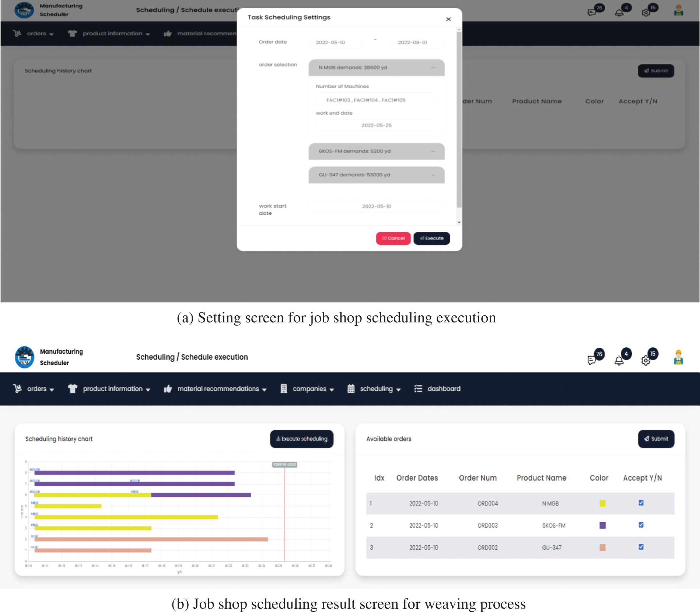Click the Execute scheduling button
Image resolution: width=700 pixels, height=612 pixels.
point(302,439)
